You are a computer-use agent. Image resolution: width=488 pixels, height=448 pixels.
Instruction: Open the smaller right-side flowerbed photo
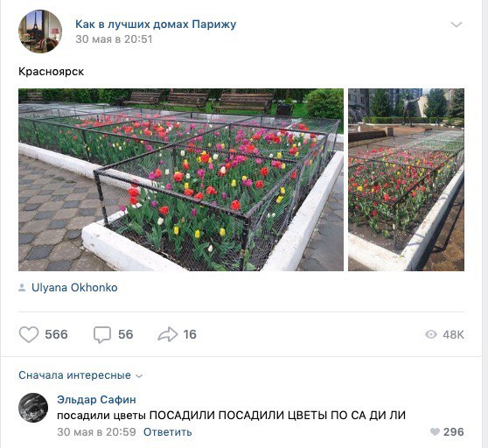pyautogui.click(x=406, y=179)
